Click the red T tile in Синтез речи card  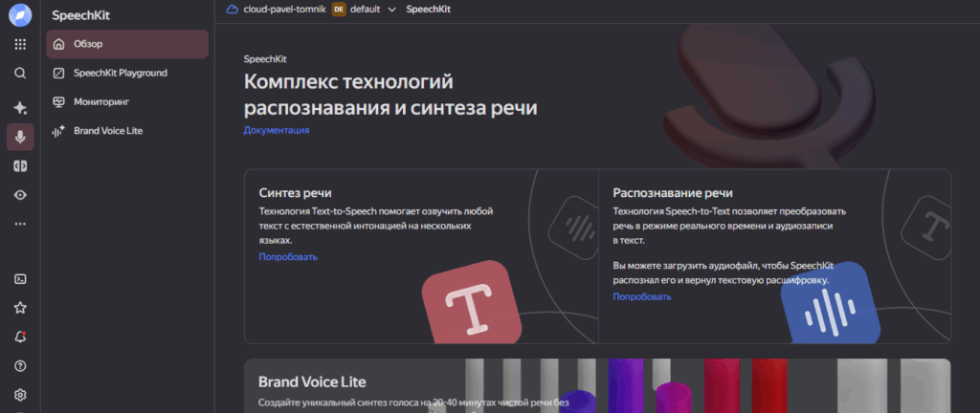(472, 301)
